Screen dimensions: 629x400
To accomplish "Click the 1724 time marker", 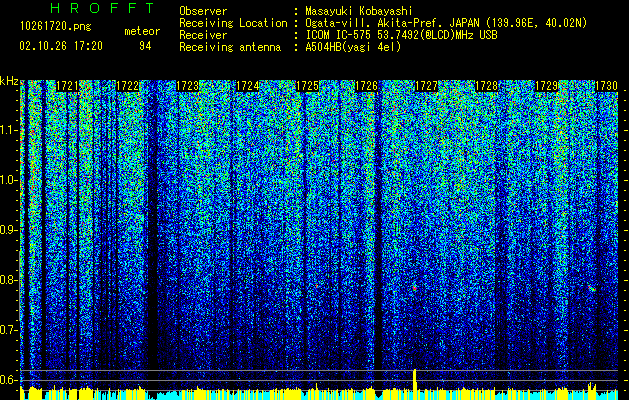I will tap(248, 86).
